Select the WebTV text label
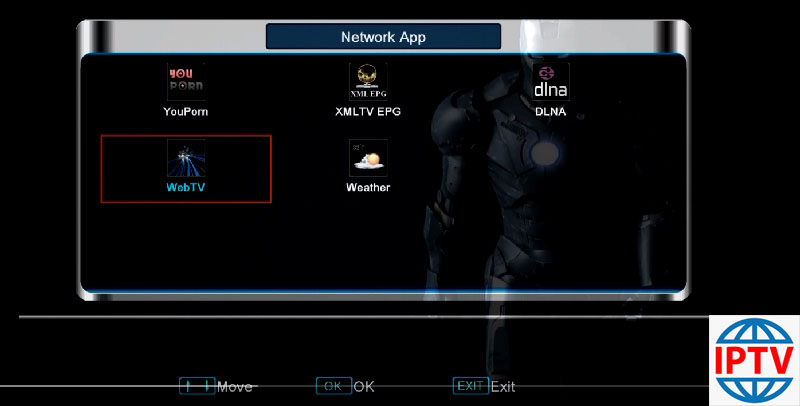 (185, 187)
